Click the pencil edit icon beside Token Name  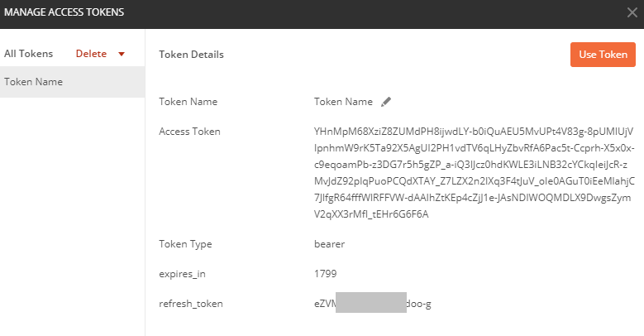(x=386, y=102)
